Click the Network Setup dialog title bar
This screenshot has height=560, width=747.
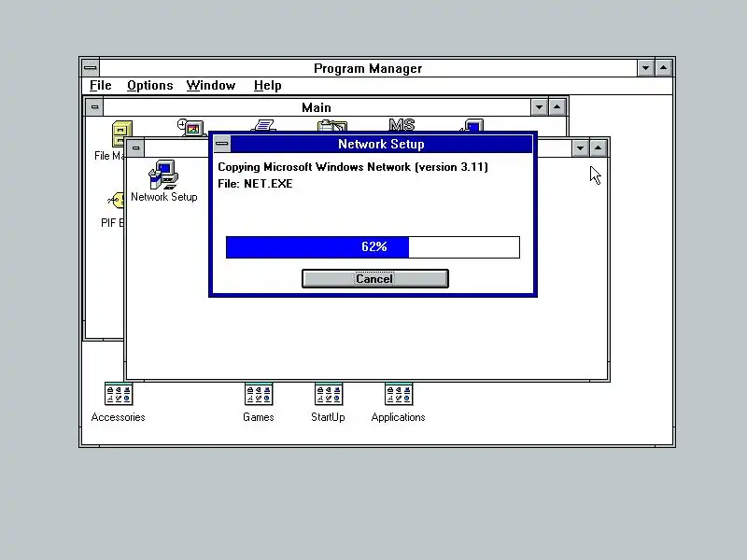(381, 144)
